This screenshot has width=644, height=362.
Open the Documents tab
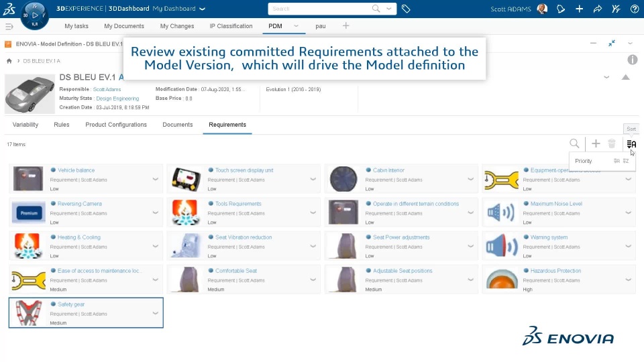pyautogui.click(x=177, y=125)
